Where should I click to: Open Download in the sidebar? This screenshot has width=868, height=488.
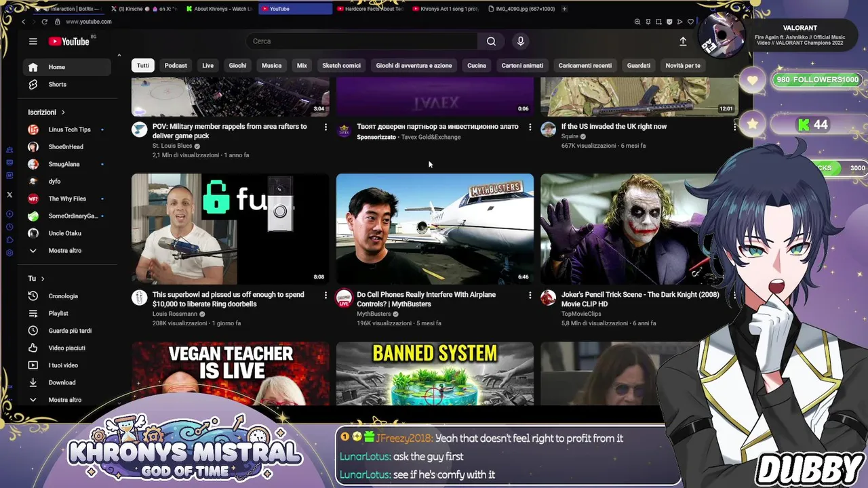[66, 382]
